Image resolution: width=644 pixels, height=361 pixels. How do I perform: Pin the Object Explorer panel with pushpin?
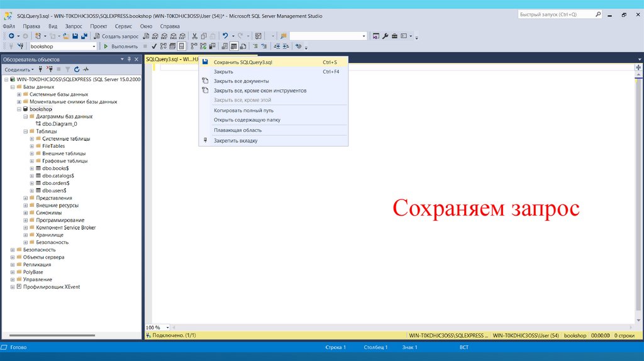click(x=130, y=59)
